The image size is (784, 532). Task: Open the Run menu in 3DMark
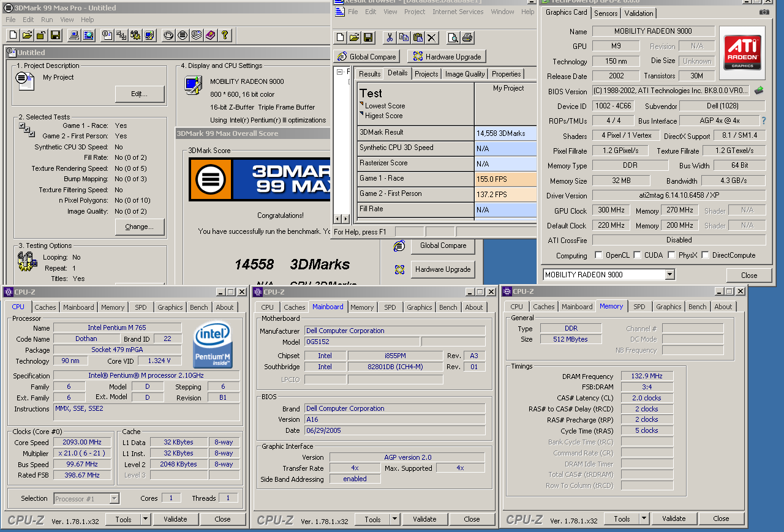pyautogui.click(x=47, y=20)
